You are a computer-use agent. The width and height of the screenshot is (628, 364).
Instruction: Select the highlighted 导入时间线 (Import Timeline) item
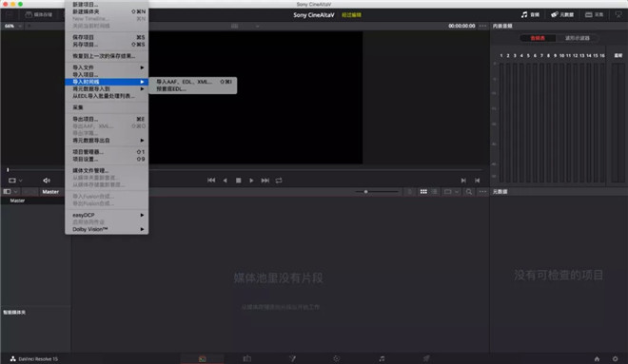107,82
